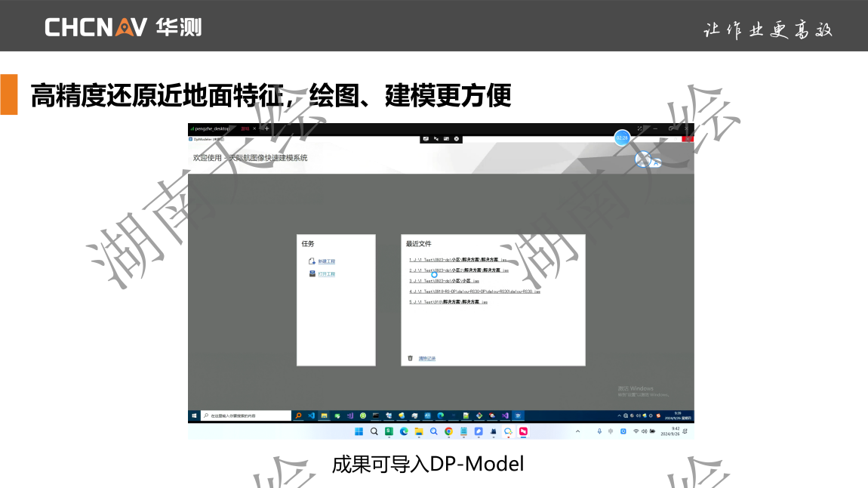Click the remote Windows search input box
The width and height of the screenshot is (868, 488).
tap(245, 415)
